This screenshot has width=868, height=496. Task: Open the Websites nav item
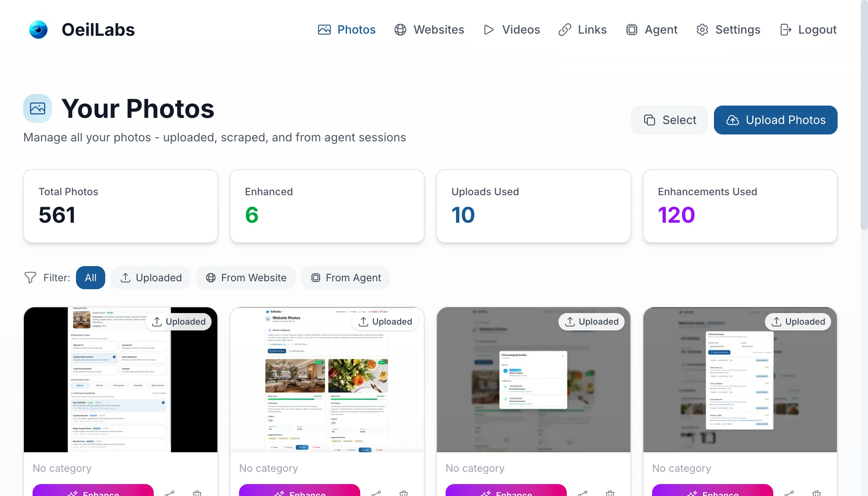[x=429, y=30]
